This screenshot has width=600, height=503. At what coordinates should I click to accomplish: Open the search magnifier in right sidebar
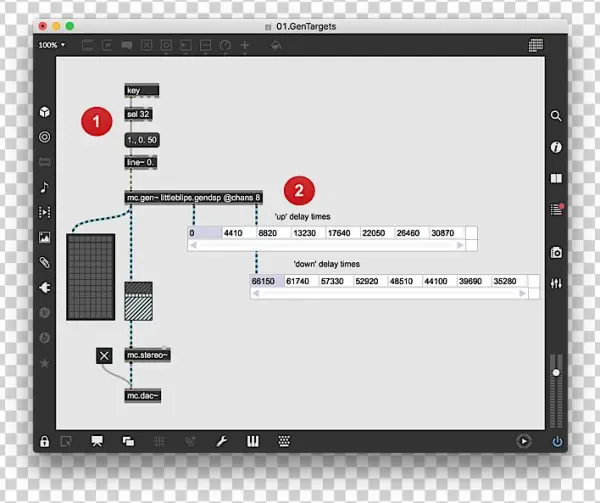point(557,116)
